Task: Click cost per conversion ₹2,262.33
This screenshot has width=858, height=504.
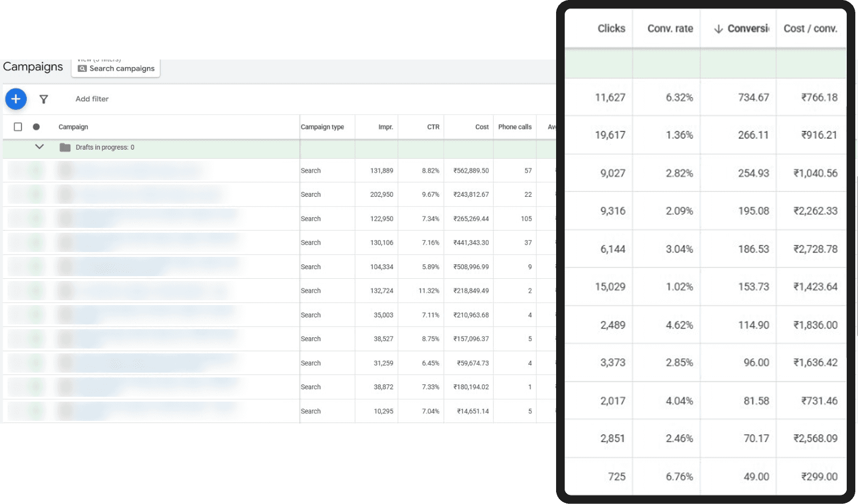Action: click(816, 211)
